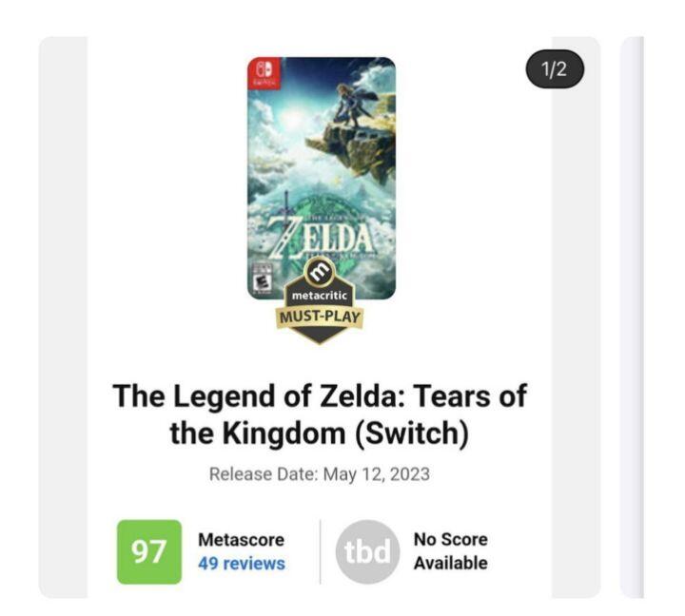Click the green 97 Metascore box
Image resolution: width=685 pixels, height=616 pixels.
point(148,551)
